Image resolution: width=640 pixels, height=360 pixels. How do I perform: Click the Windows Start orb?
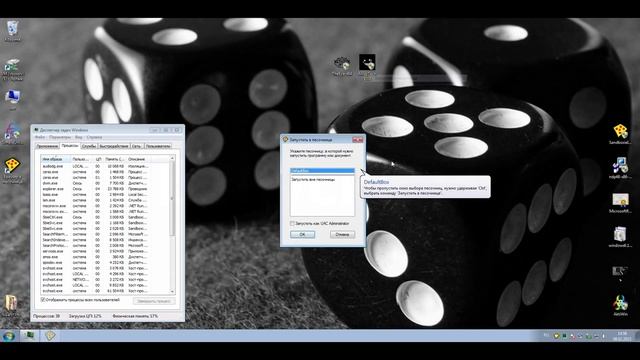click(9, 336)
